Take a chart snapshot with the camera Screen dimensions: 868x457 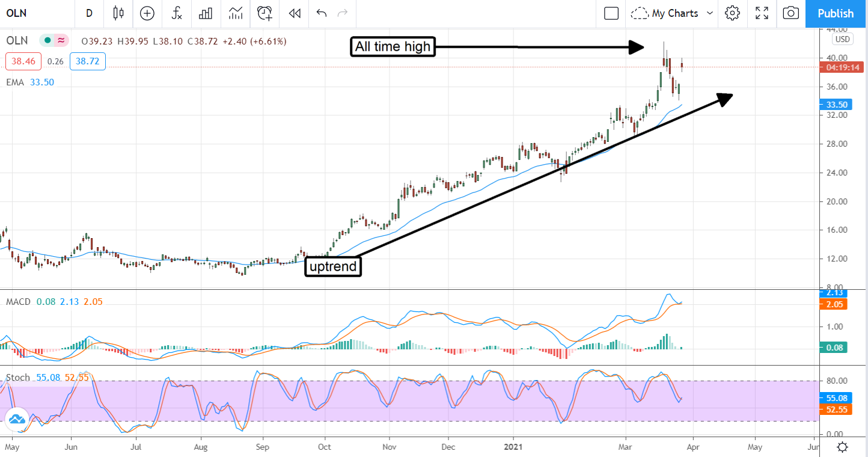pos(792,13)
